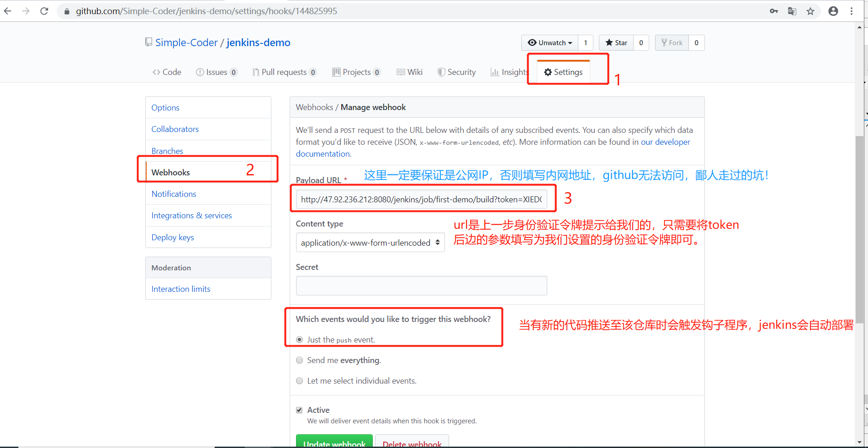
Task: Open the Simple-Coder owner link
Action: click(x=186, y=42)
